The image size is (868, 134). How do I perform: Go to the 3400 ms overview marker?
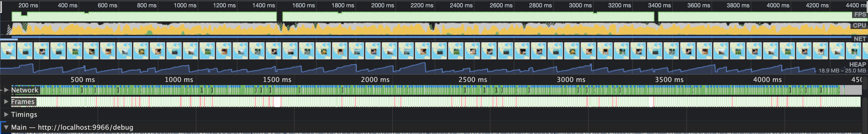(659, 6)
